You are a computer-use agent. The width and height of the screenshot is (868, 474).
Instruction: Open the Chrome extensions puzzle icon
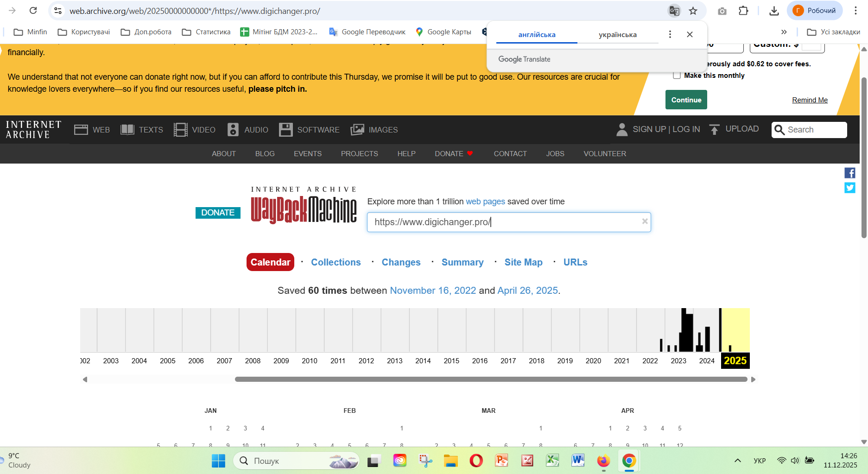pos(743,11)
